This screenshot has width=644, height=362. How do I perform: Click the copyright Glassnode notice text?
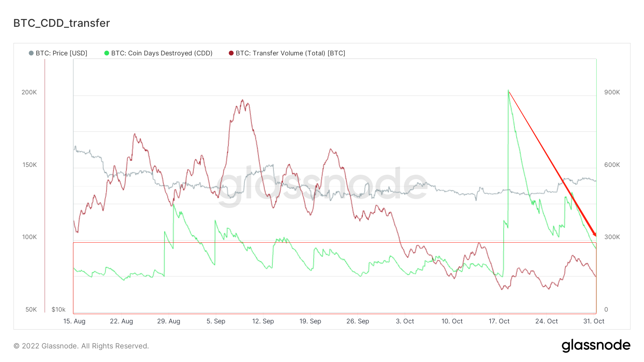click(81, 346)
